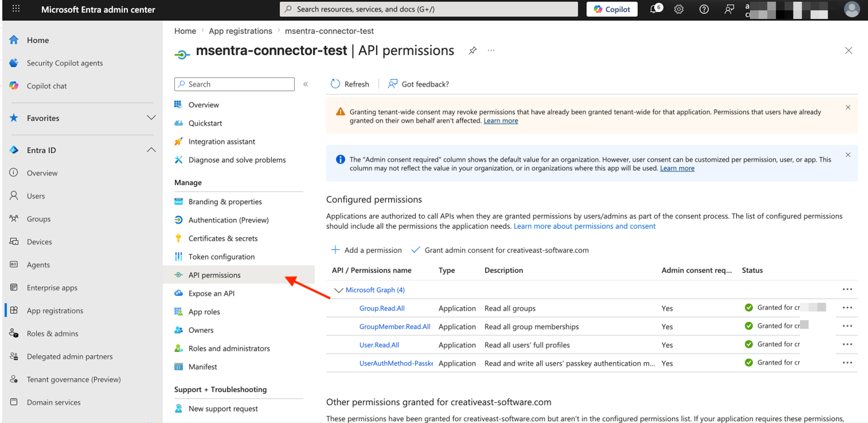Expand the Favorites section chevron
The width and height of the screenshot is (868, 423).
coord(151,118)
